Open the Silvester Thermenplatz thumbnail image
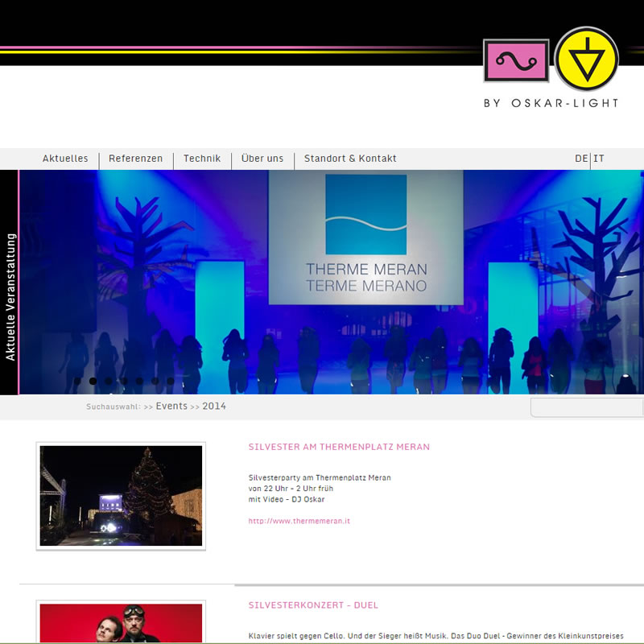 121,496
